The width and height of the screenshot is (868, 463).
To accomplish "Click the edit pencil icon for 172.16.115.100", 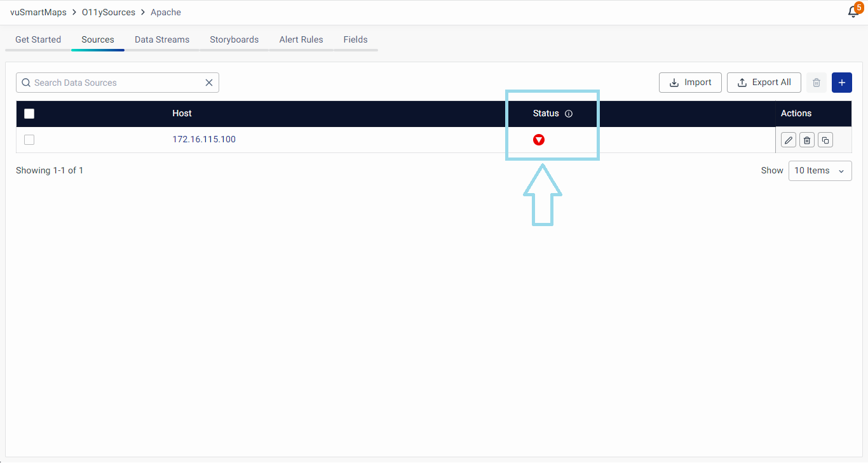I will click(789, 140).
